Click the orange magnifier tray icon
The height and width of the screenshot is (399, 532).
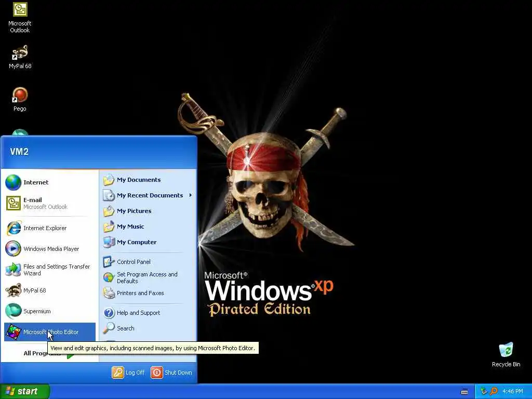click(494, 392)
